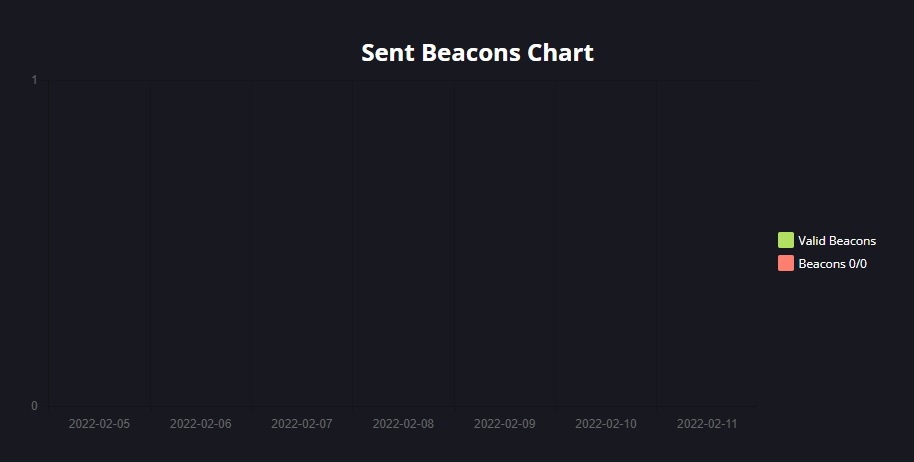The width and height of the screenshot is (914, 462).
Task: Click the y-axis label 0
Action: pyautogui.click(x=34, y=406)
